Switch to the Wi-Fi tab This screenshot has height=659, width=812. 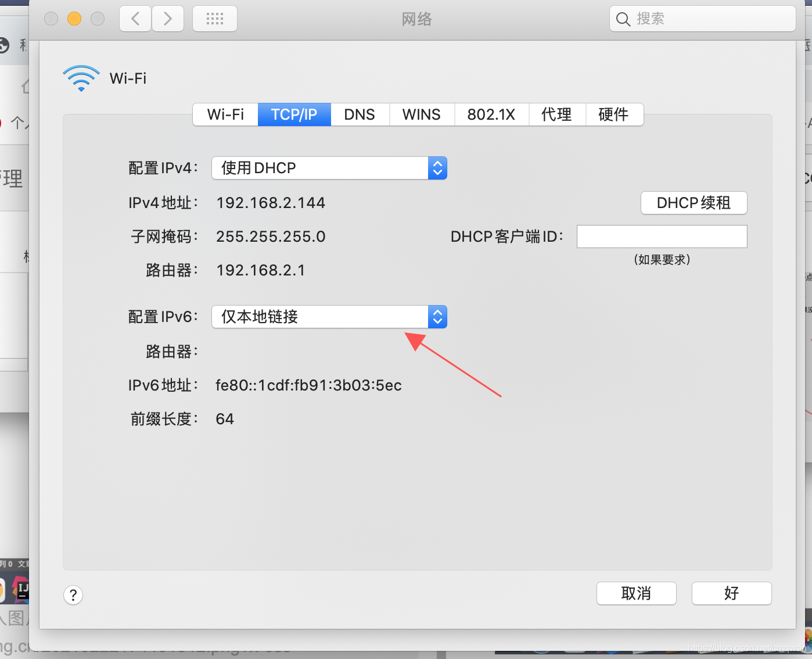[225, 114]
